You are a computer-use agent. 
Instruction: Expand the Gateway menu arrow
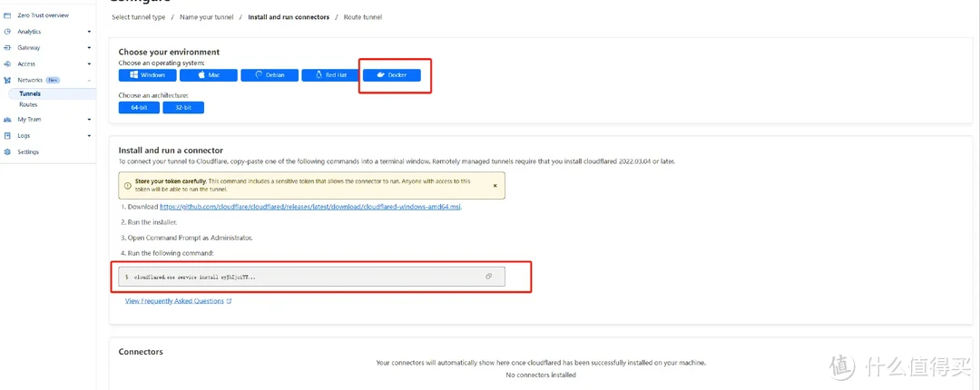click(x=89, y=48)
